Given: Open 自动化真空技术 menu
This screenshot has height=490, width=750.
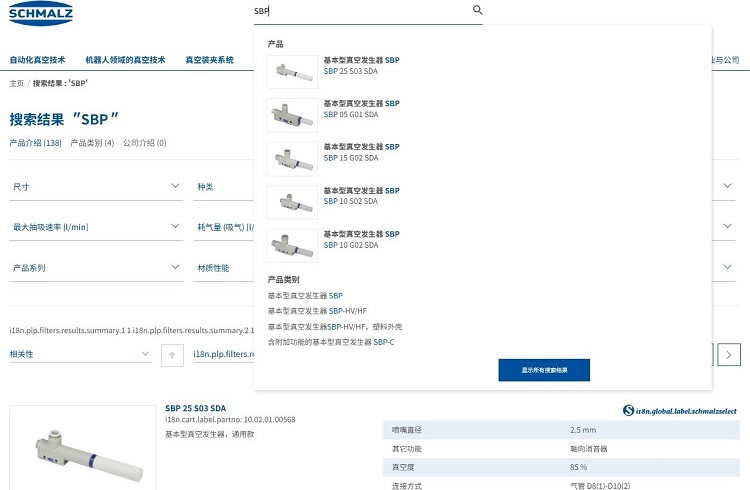Looking at the screenshot, I should click(37, 60).
